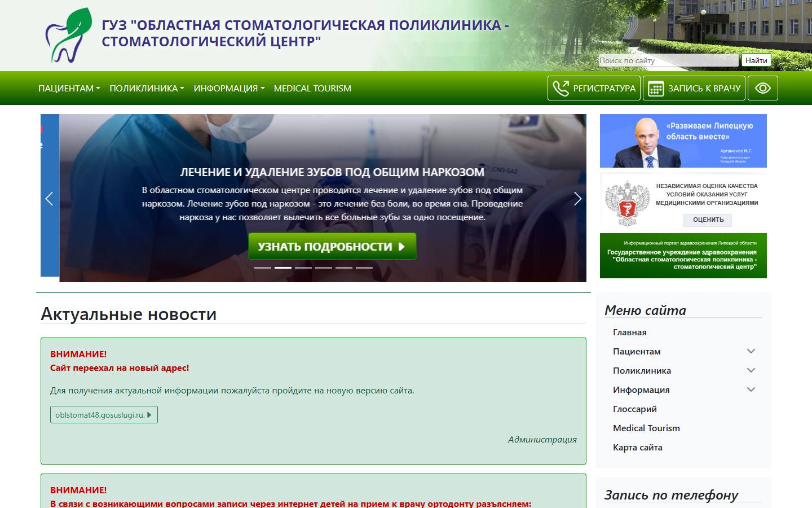Select the third carousel slide indicator
812x508 pixels.
(303, 268)
